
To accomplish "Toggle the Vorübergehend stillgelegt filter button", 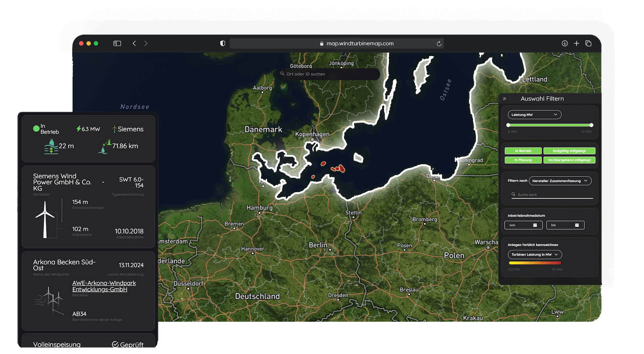I will click(569, 160).
